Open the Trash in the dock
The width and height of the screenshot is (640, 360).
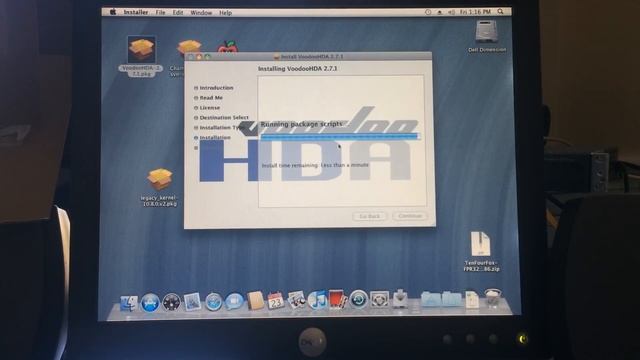[x=493, y=298]
